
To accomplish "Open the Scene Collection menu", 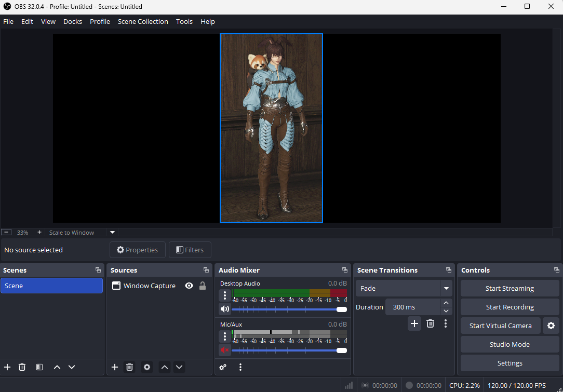I will point(143,21).
